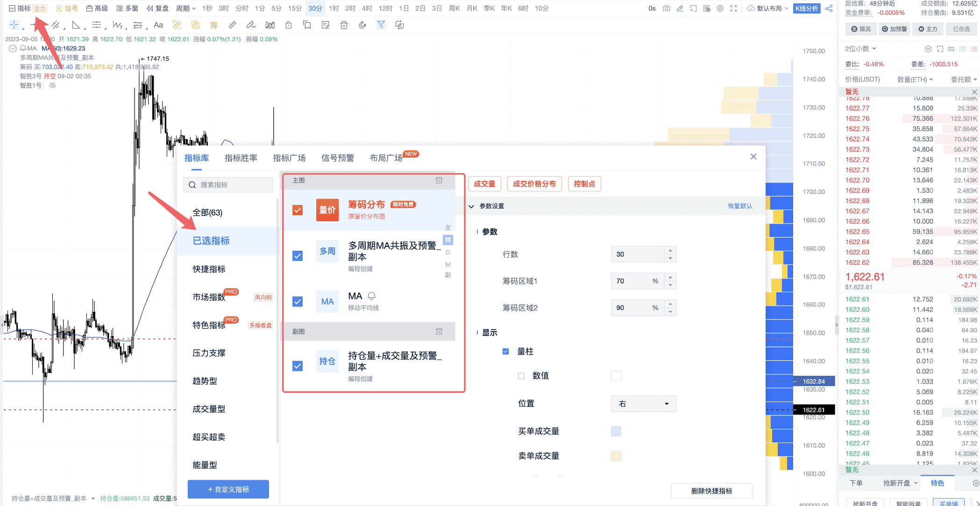Delete all main chart indicators (主图 trash)

pyautogui.click(x=439, y=180)
